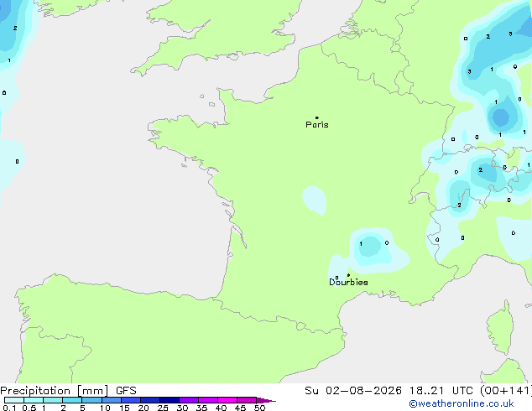This screenshot has height=411, width=532.
Task: Pick the 45–50 mm legend swatch
Action: tap(247, 400)
